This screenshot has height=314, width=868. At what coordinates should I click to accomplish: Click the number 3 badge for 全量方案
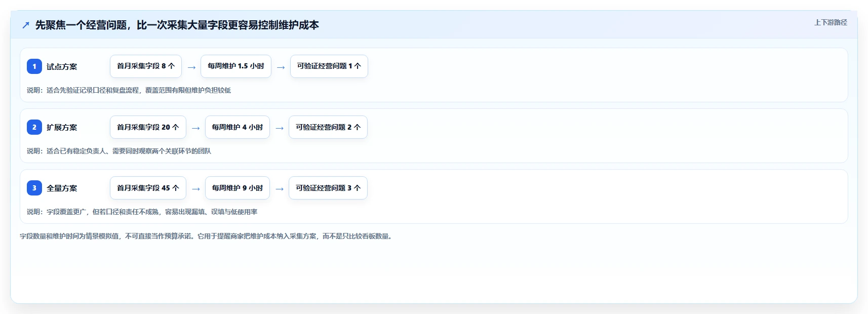34,188
